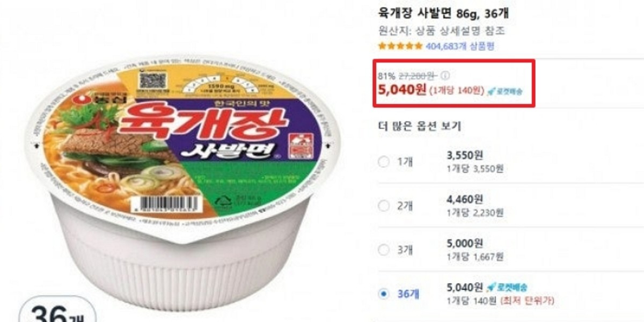
Task: Select the 36개 quantity radio button
Action: point(383,294)
